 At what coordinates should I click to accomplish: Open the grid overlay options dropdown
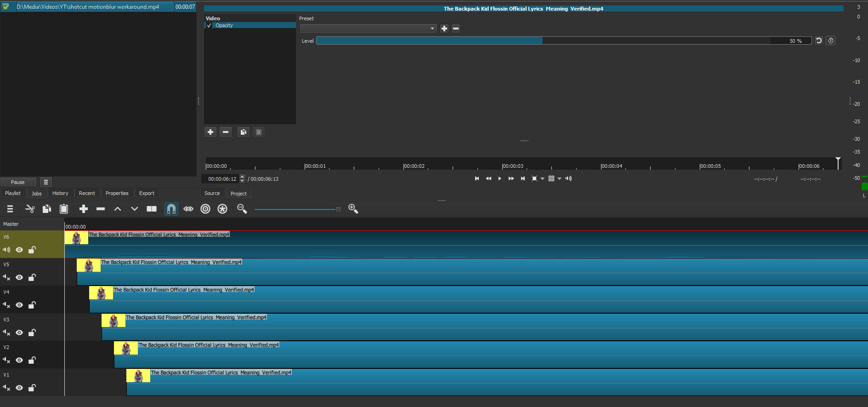(x=559, y=179)
